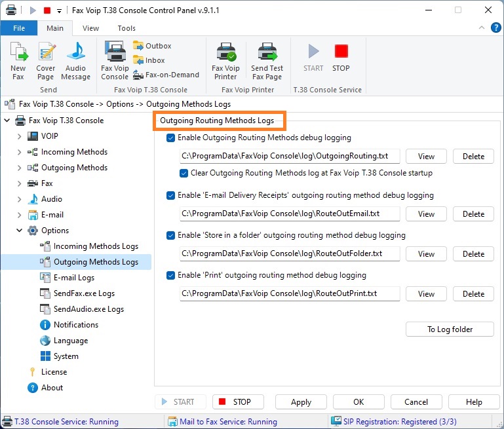Screen dimensions: 504x429
Task: Click the RouteOutFolder.txt path field
Action: click(x=290, y=253)
